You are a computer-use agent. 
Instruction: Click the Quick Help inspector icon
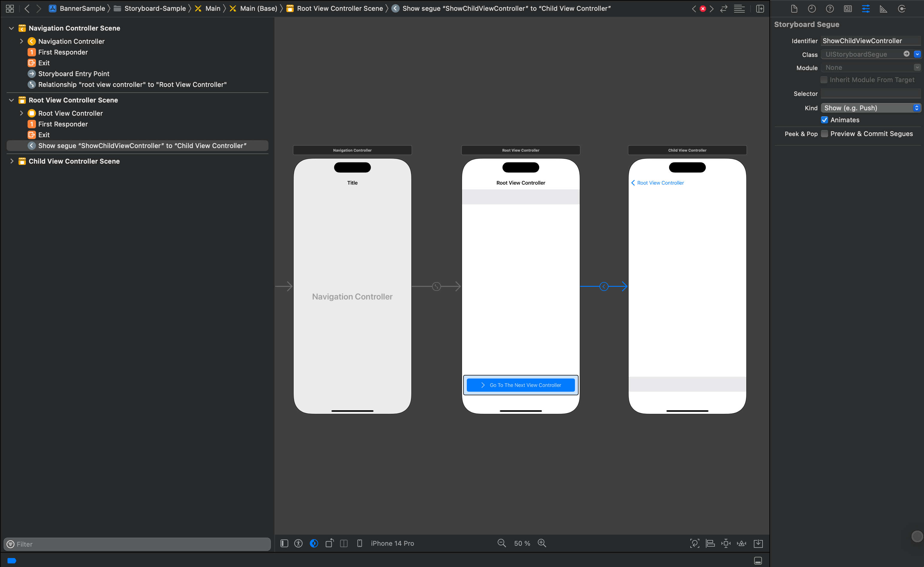830,9
